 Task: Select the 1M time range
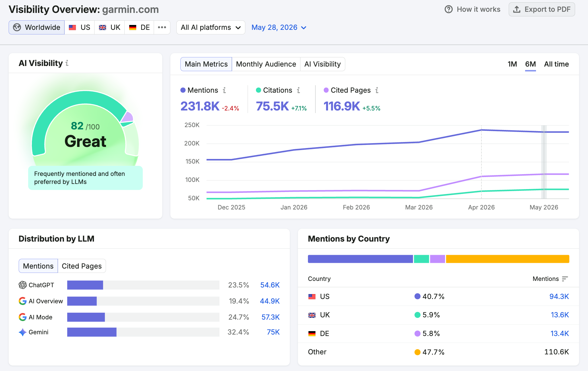(x=512, y=64)
